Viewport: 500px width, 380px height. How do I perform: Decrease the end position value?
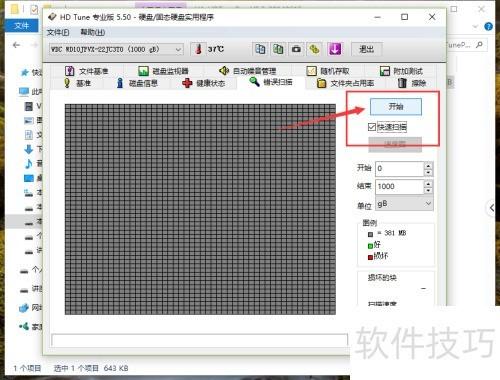click(x=428, y=191)
